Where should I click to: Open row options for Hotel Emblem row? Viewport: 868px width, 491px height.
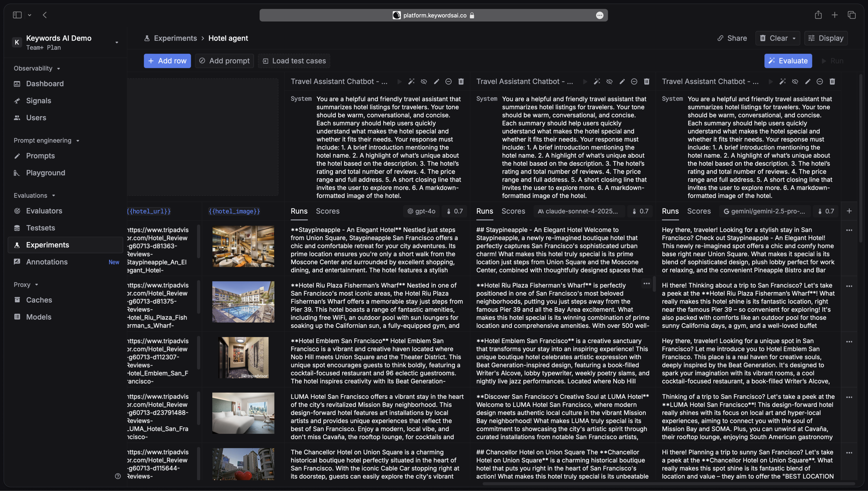(x=849, y=342)
